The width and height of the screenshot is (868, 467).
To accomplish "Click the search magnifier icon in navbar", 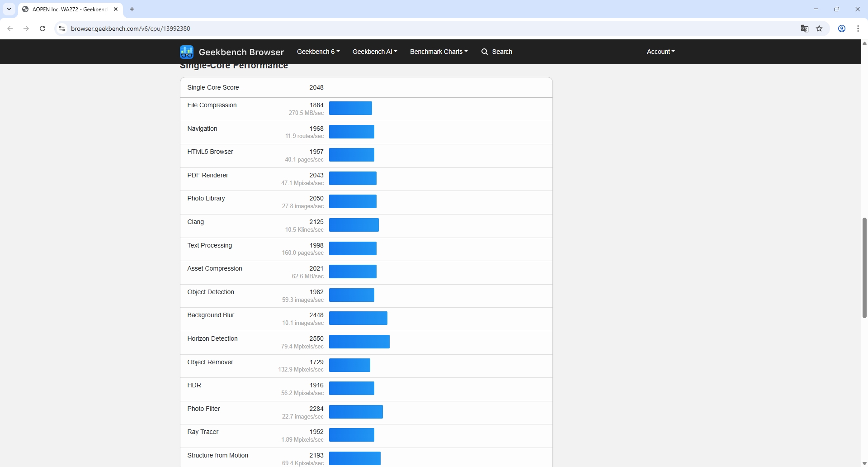I will tap(485, 52).
